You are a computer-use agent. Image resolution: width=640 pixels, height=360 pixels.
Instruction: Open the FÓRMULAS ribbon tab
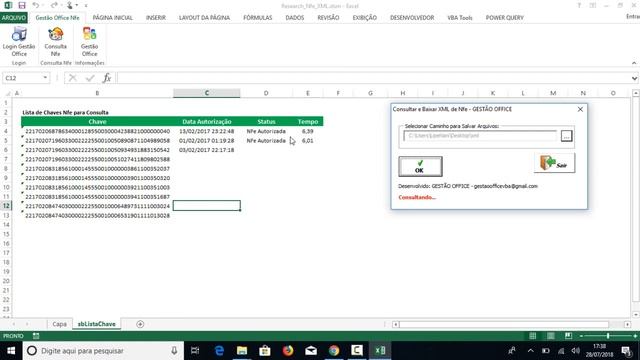(x=258, y=18)
